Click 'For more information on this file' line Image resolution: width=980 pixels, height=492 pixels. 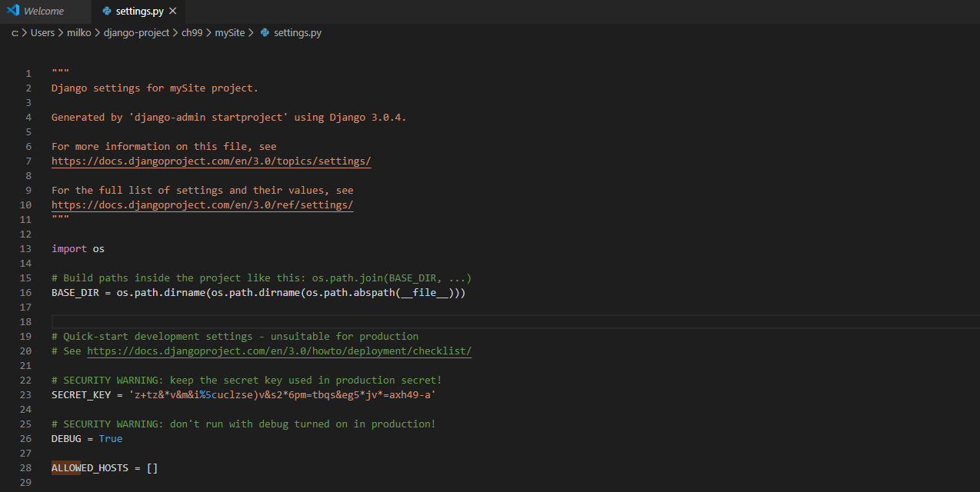click(164, 147)
